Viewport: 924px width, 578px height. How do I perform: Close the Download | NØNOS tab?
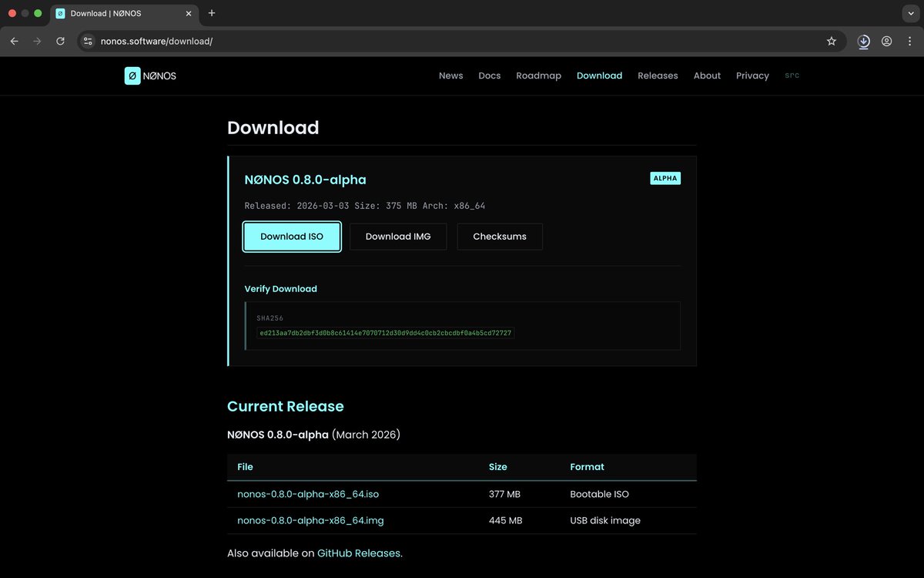pos(187,13)
